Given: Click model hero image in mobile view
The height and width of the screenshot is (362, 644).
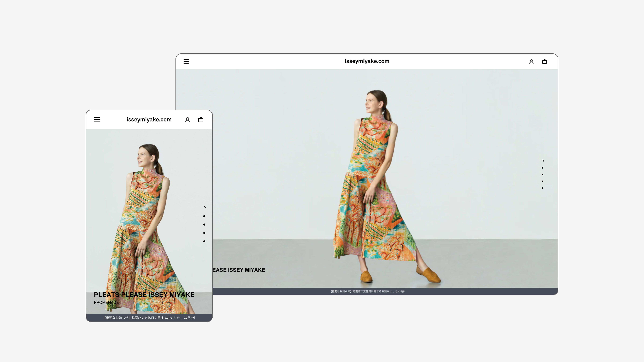Looking at the screenshot, I should 149,221.
